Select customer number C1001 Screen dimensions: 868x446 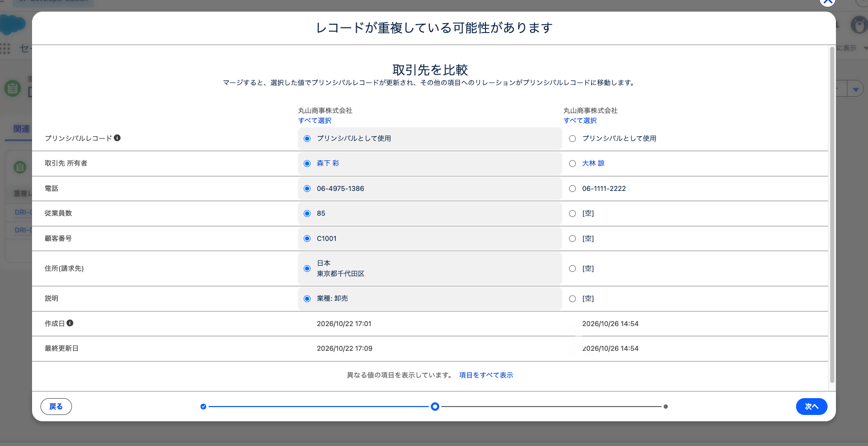click(307, 239)
